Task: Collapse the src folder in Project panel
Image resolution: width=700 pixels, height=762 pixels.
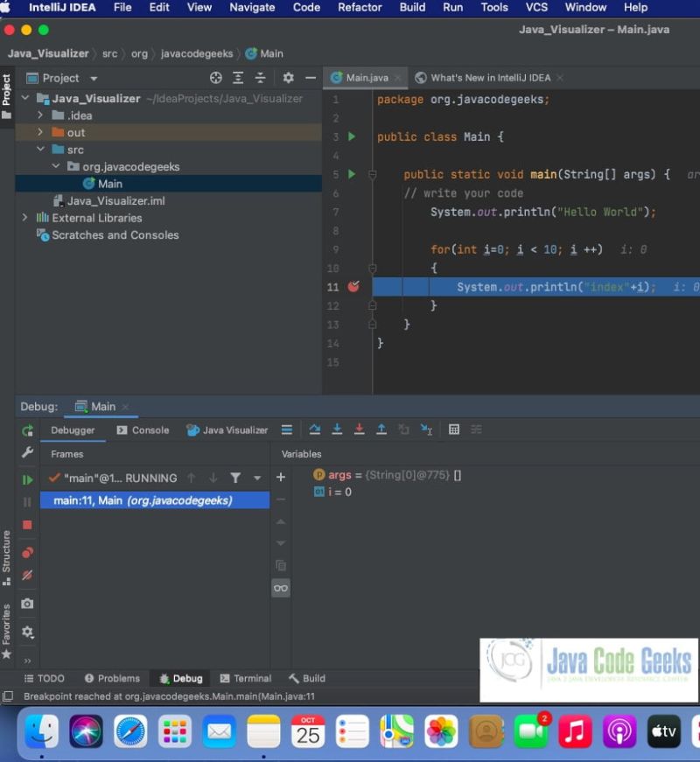Action: (39, 149)
